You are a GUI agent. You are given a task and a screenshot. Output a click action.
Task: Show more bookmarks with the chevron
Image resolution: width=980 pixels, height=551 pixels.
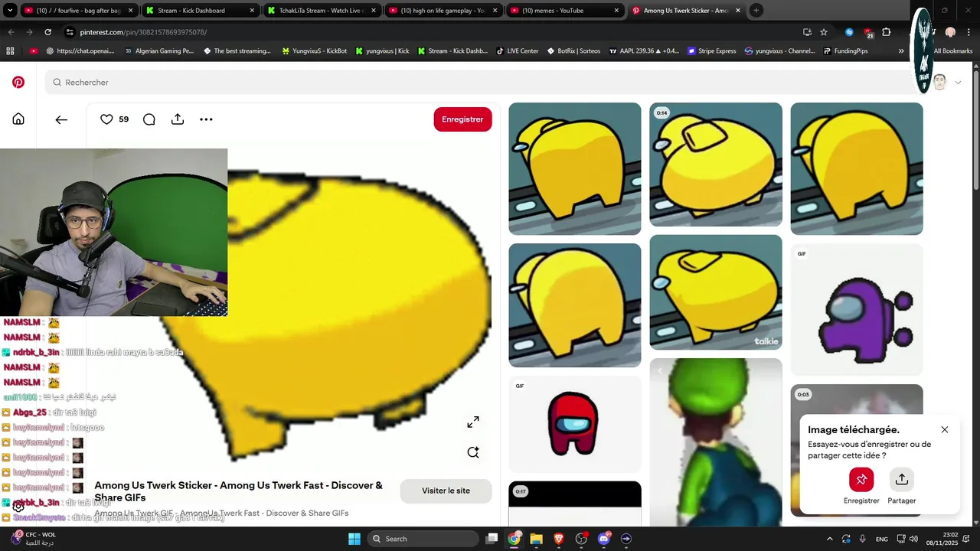[901, 51]
